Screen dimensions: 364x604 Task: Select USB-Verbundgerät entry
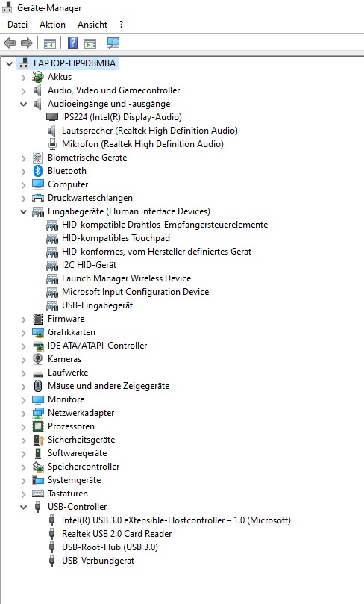[98, 561]
